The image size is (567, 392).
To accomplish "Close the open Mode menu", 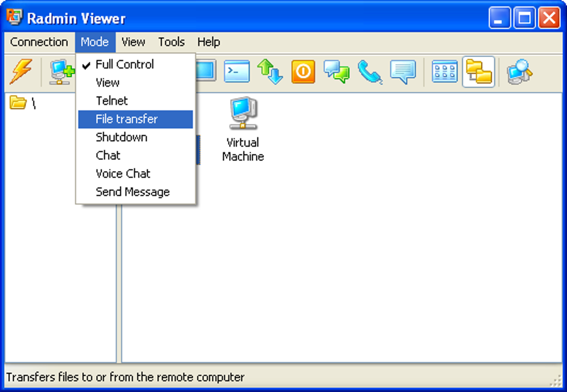I will 94,42.
